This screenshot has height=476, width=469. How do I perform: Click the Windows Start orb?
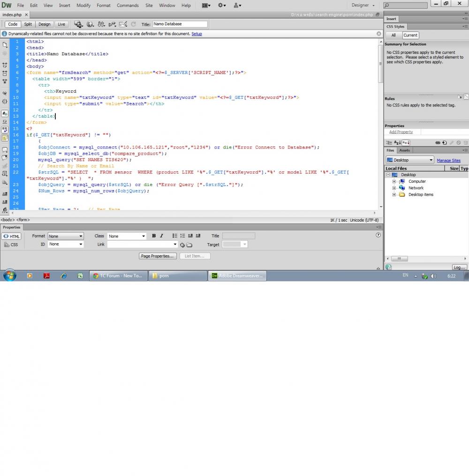click(10, 275)
